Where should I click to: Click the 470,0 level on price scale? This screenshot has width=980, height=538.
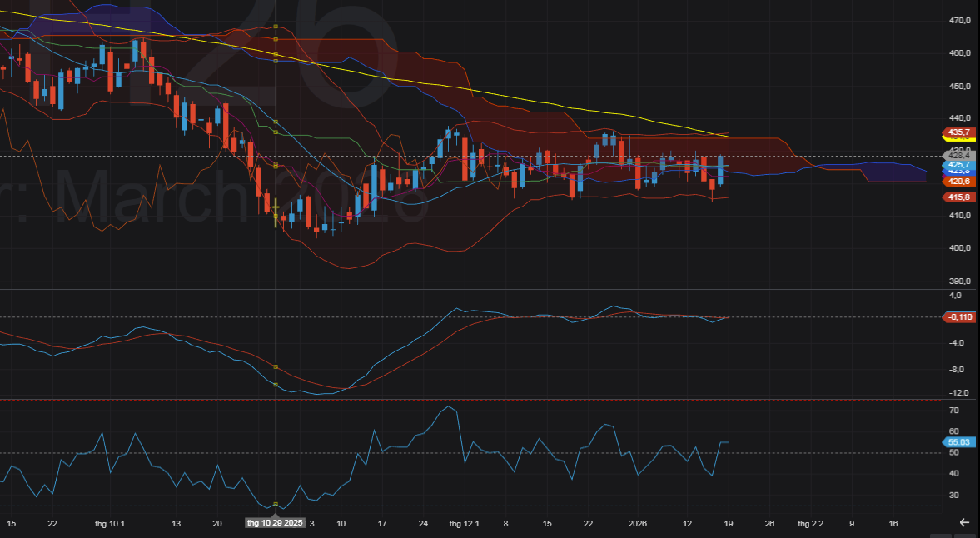coord(960,20)
